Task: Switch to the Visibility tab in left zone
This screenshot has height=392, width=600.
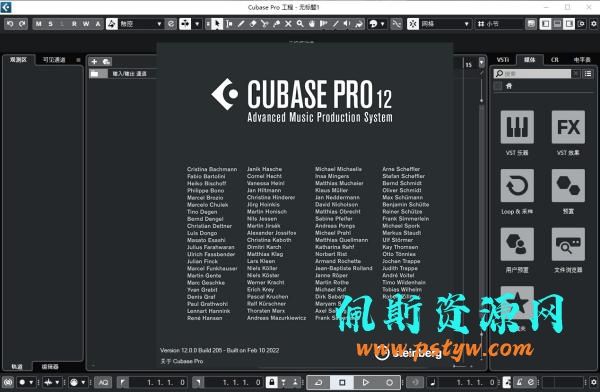Action: click(54, 60)
